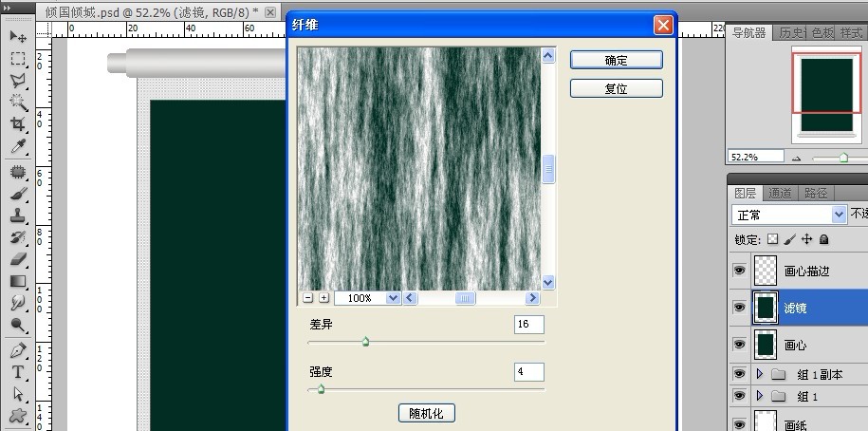Hide the 组 1 group
The image size is (868, 431).
[x=739, y=396]
